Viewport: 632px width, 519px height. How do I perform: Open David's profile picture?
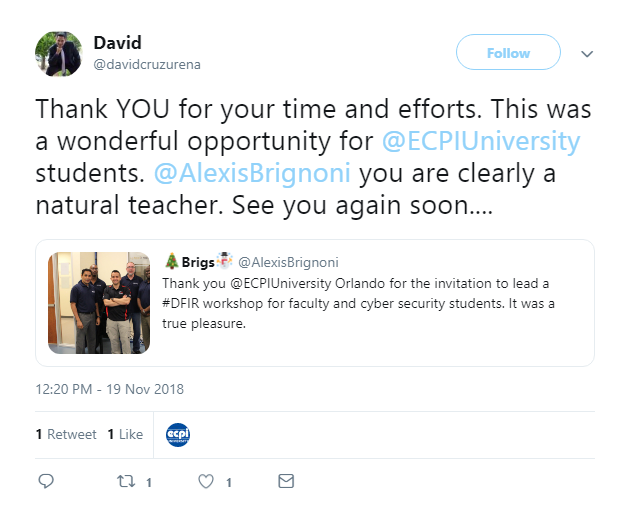(x=59, y=54)
